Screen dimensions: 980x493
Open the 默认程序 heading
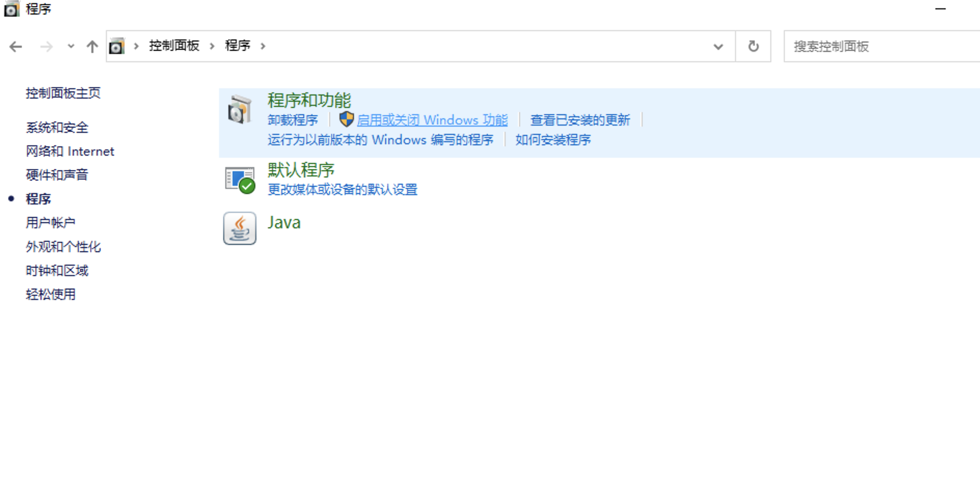click(x=301, y=170)
